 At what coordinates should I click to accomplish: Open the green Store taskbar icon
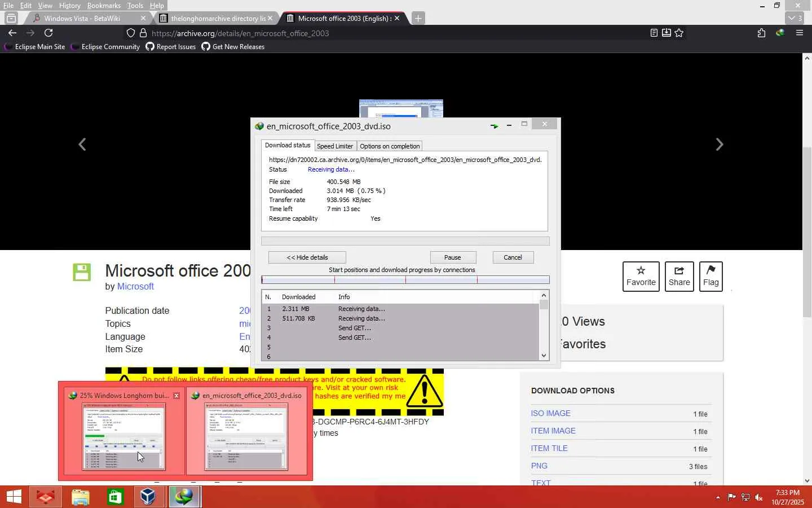click(x=115, y=497)
